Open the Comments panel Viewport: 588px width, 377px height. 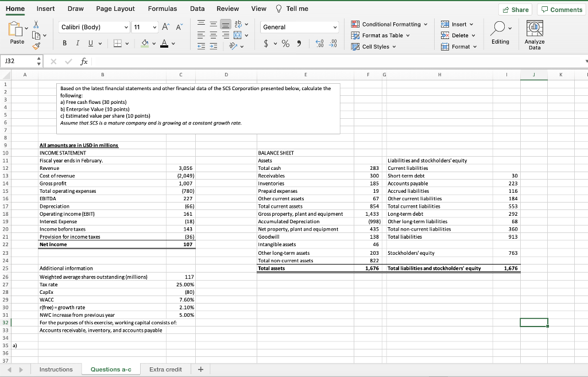point(561,9)
